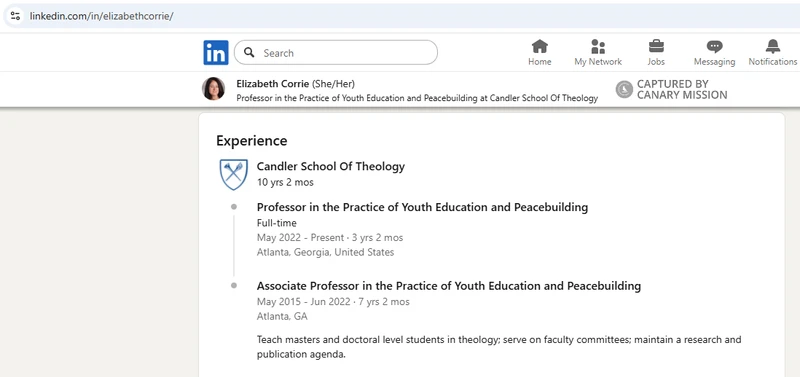Click inside the LinkedIn Search field
Viewport: 800px width, 377px height.
coord(336,53)
